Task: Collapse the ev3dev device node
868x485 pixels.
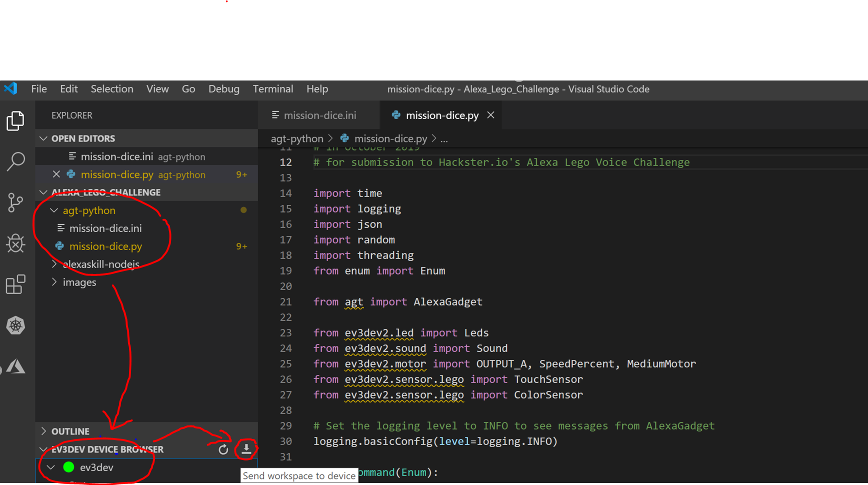Action: pyautogui.click(x=51, y=467)
